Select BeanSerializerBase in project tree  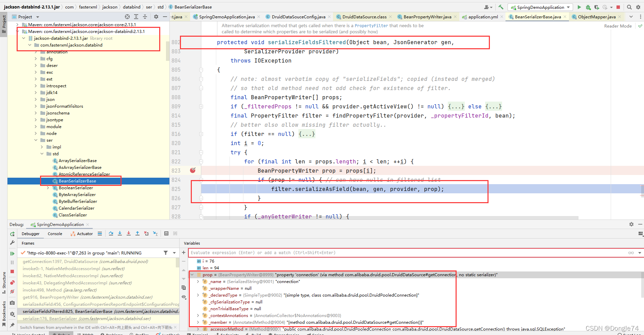77,181
